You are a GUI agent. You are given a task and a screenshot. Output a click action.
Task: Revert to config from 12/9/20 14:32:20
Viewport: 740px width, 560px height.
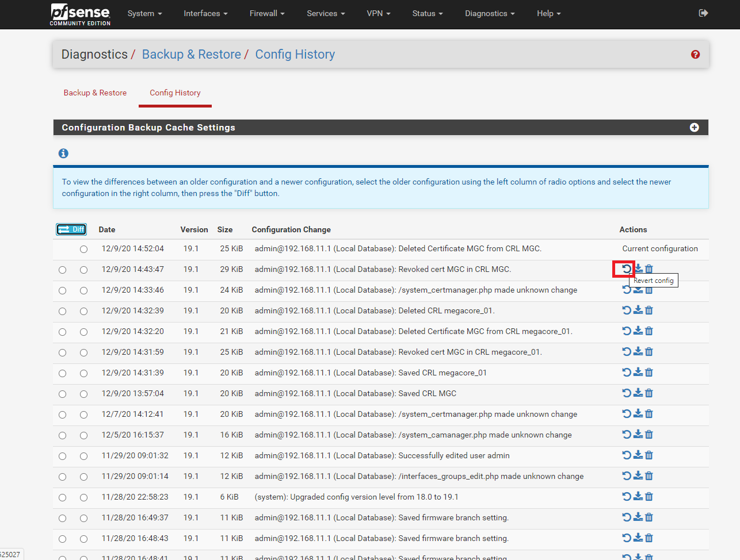click(x=627, y=331)
